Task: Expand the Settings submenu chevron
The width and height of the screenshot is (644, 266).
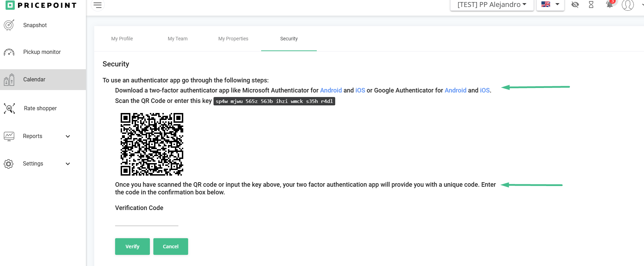Action: pyautogui.click(x=68, y=164)
